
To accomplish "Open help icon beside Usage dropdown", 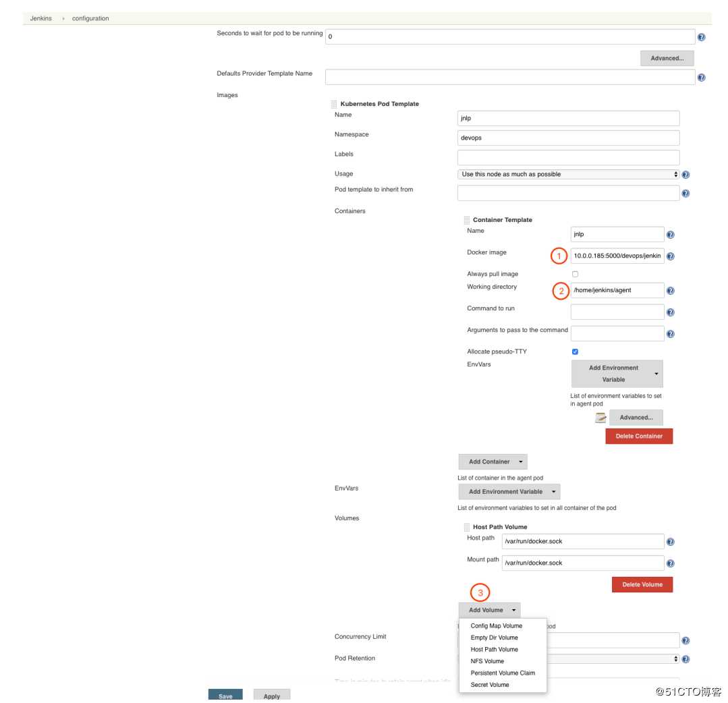I will pyautogui.click(x=685, y=175).
